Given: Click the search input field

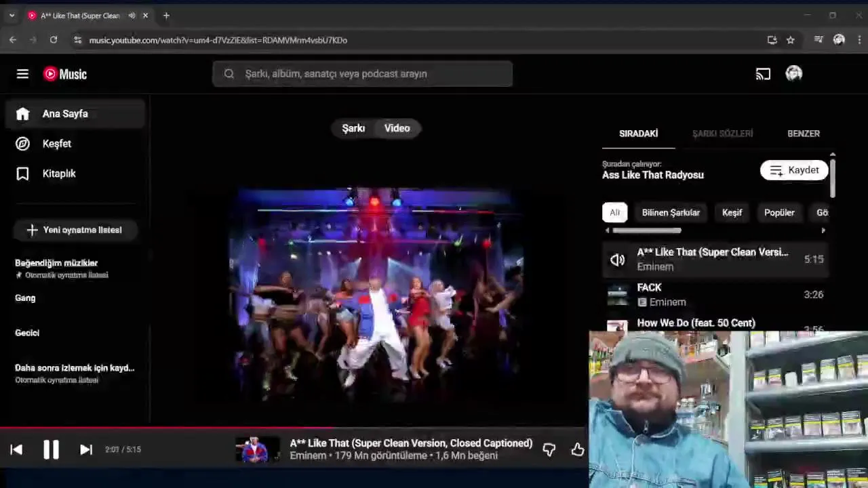Looking at the screenshot, I should click(x=363, y=74).
